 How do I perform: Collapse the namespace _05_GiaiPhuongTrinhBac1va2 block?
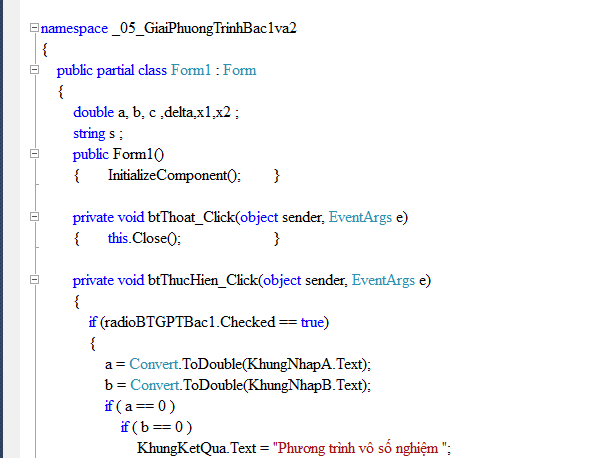[x=34, y=27]
